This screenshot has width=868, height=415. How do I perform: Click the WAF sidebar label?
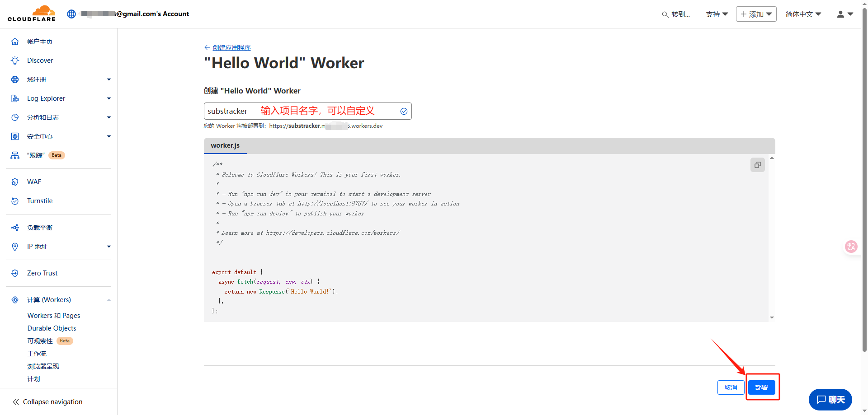click(34, 182)
